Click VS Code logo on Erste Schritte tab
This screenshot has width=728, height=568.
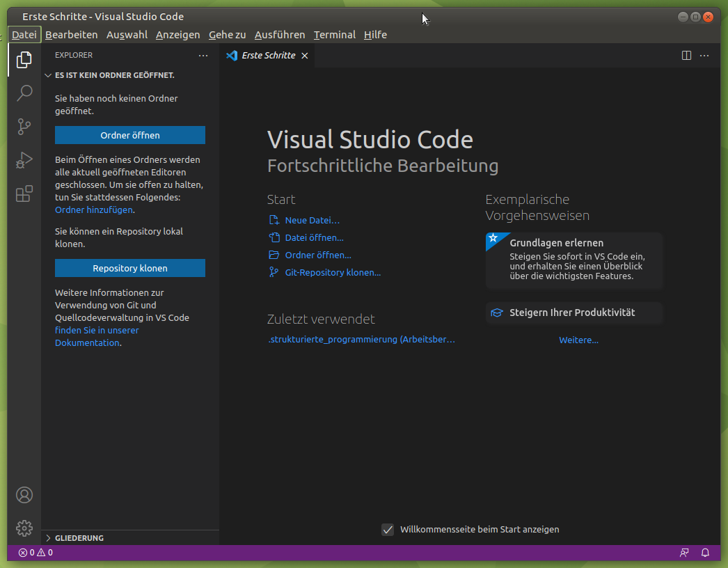coord(232,55)
